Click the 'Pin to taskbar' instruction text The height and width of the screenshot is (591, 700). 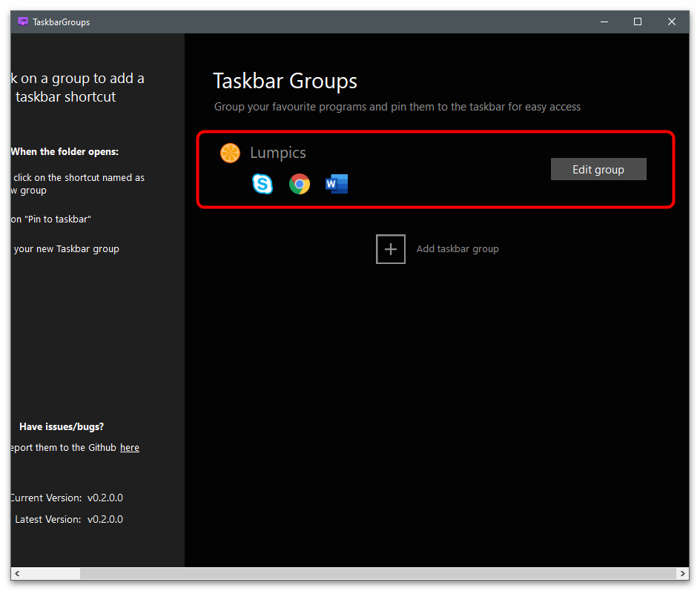click(x=51, y=219)
